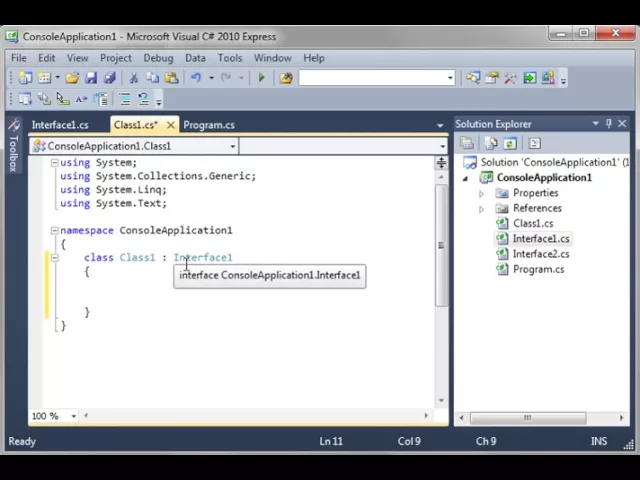Toggle the Solution Explorer auto-hide pin
The width and height of the screenshot is (640, 480).
(x=609, y=123)
